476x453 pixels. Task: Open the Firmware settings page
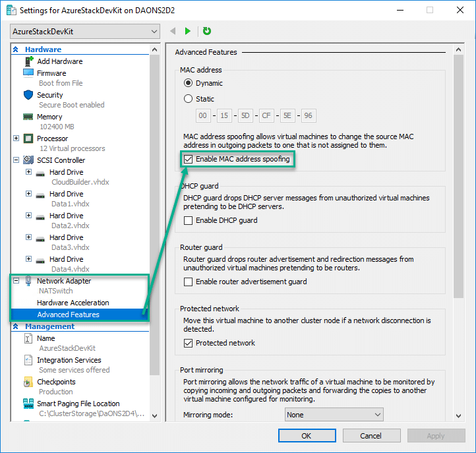tap(51, 73)
